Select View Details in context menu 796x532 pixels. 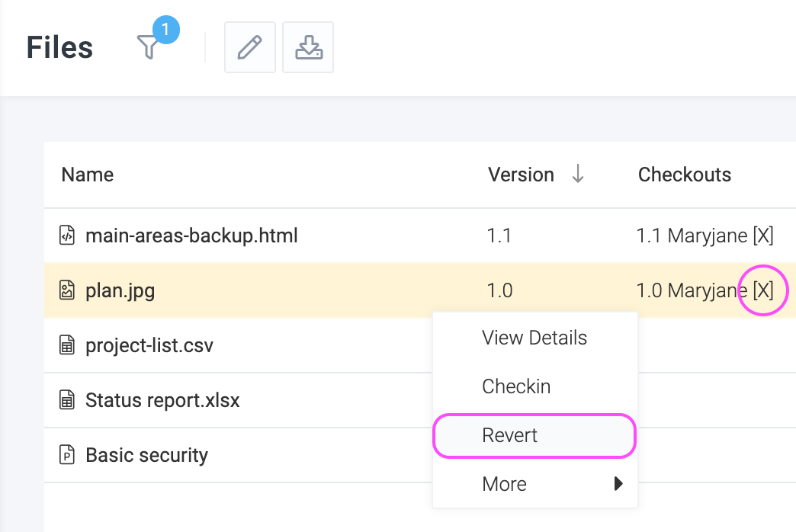[535, 338]
